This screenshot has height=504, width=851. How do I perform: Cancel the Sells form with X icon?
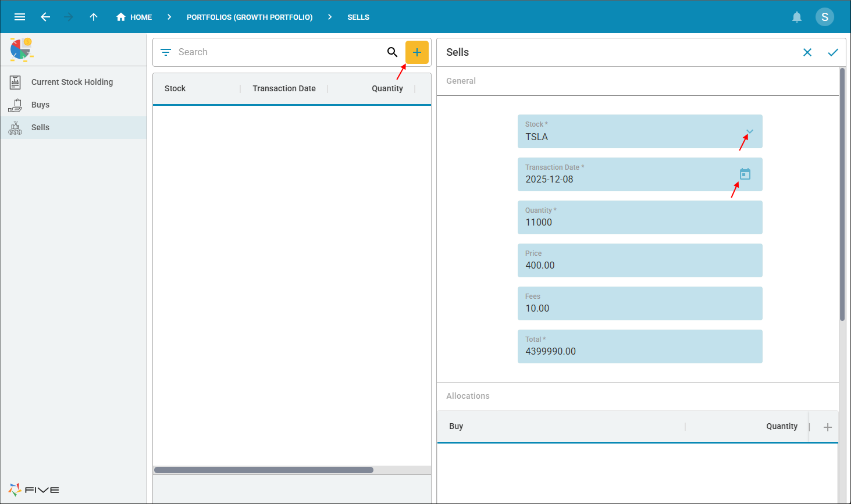[x=807, y=52]
